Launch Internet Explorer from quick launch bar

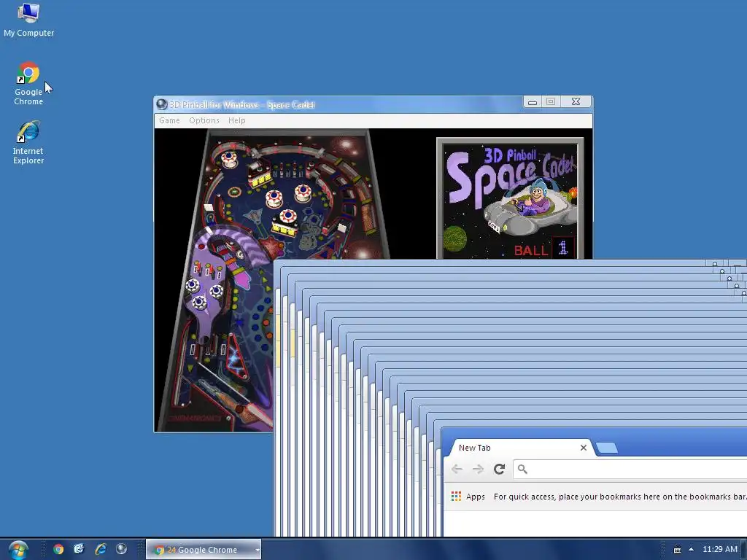101,550
